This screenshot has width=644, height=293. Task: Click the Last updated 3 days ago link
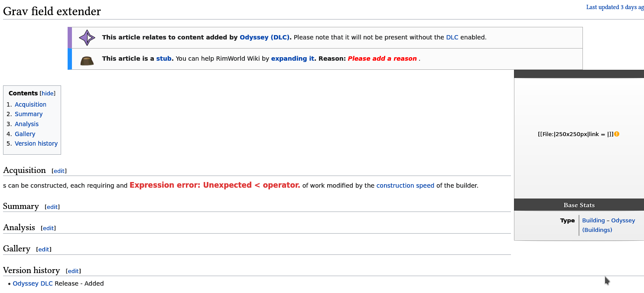click(x=615, y=7)
